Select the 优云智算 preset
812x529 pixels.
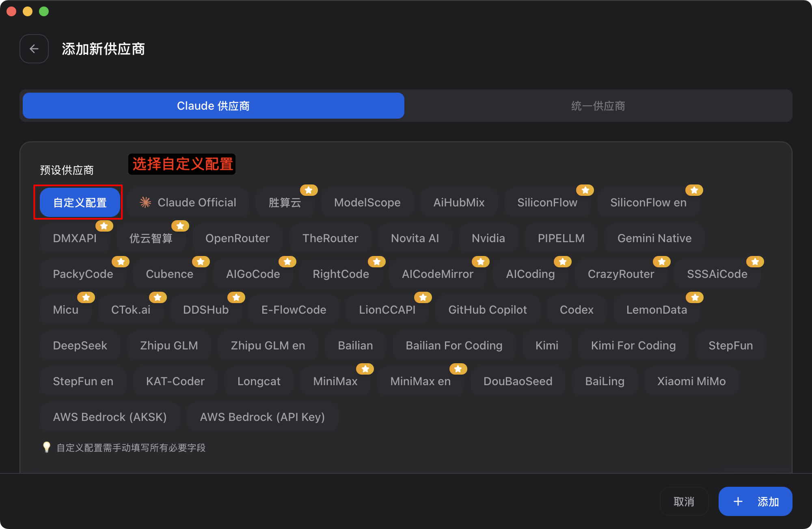tap(151, 238)
